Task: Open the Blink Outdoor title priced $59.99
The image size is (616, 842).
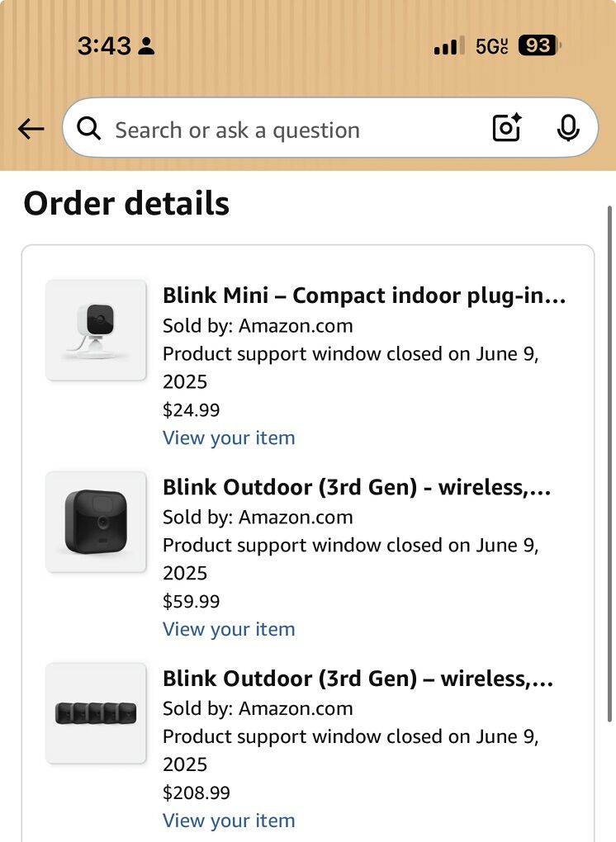Action: coord(357,487)
